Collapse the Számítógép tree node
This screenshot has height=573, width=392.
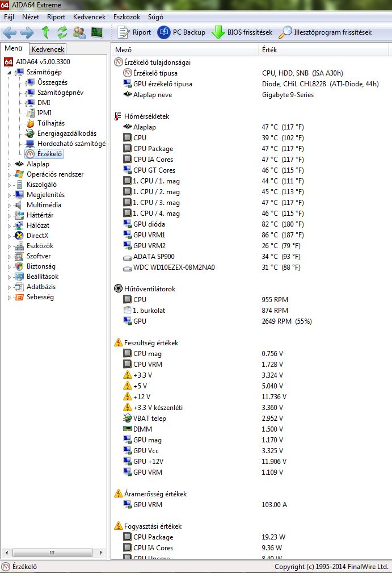[9, 73]
